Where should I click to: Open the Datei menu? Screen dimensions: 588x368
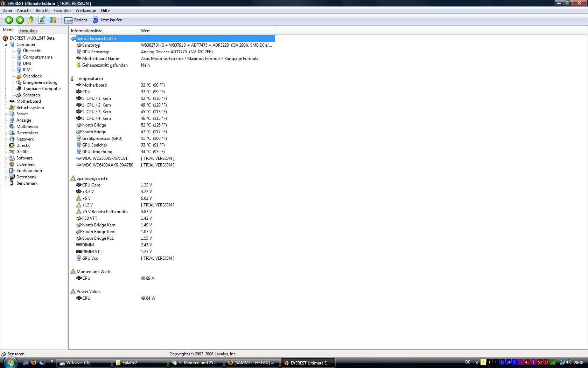click(x=7, y=11)
